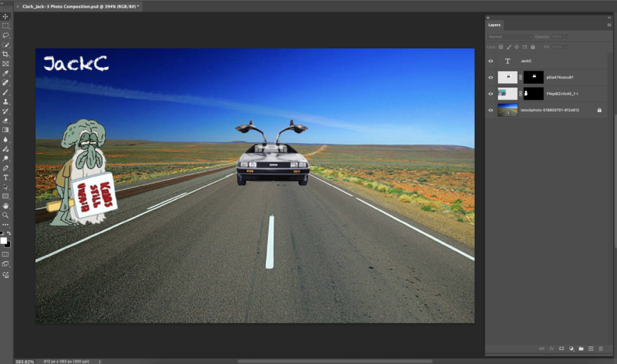Select the Blur tool
Screen dimensions: 617x364
click(5, 140)
